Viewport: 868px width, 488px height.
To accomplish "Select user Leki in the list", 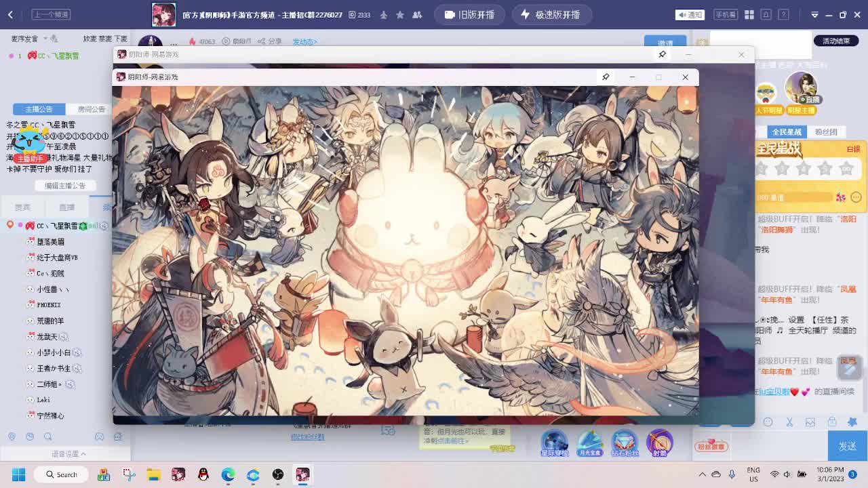I will (x=43, y=400).
